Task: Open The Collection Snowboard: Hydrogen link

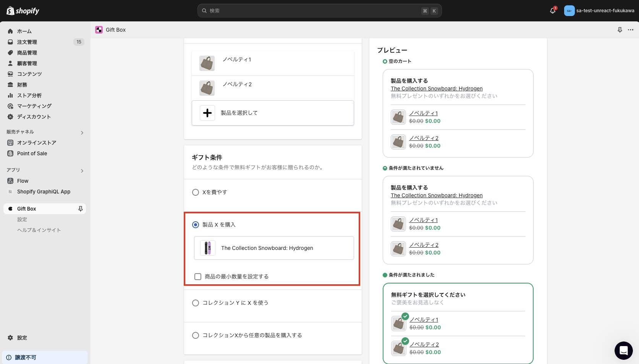Action: point(436,88)
